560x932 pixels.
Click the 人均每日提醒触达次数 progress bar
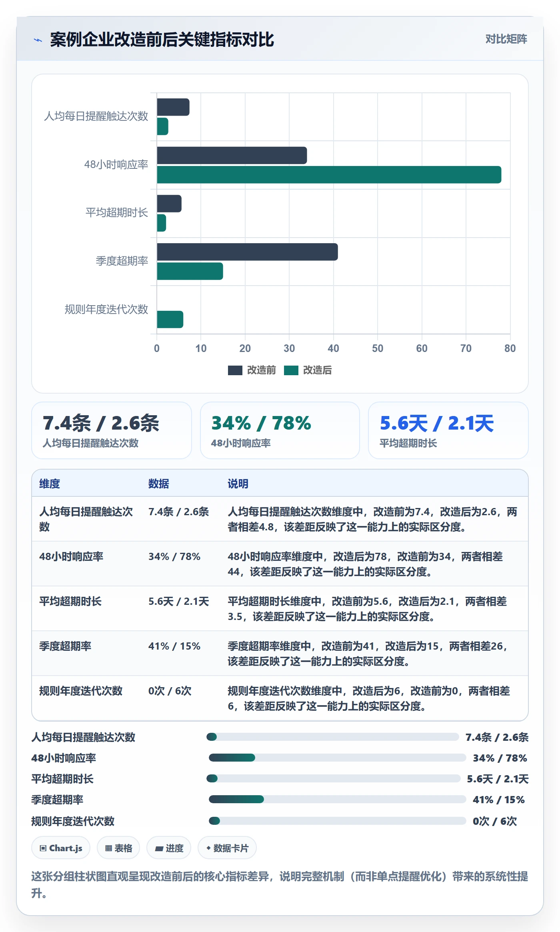(332, 737)
